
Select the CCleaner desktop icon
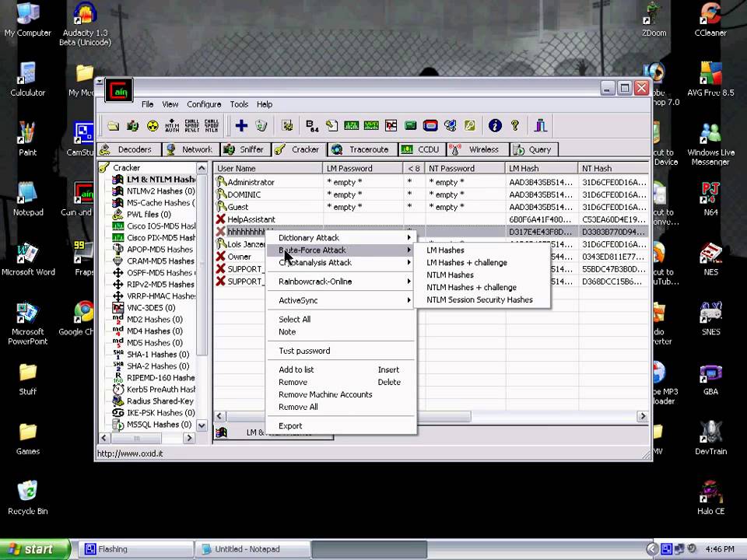[x=710, y=20]
